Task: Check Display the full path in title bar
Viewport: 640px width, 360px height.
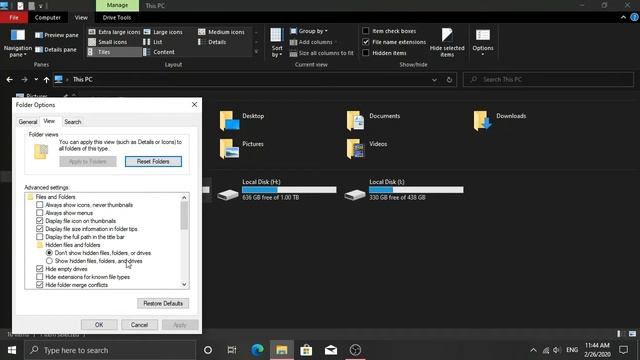Action: [40, 237]
